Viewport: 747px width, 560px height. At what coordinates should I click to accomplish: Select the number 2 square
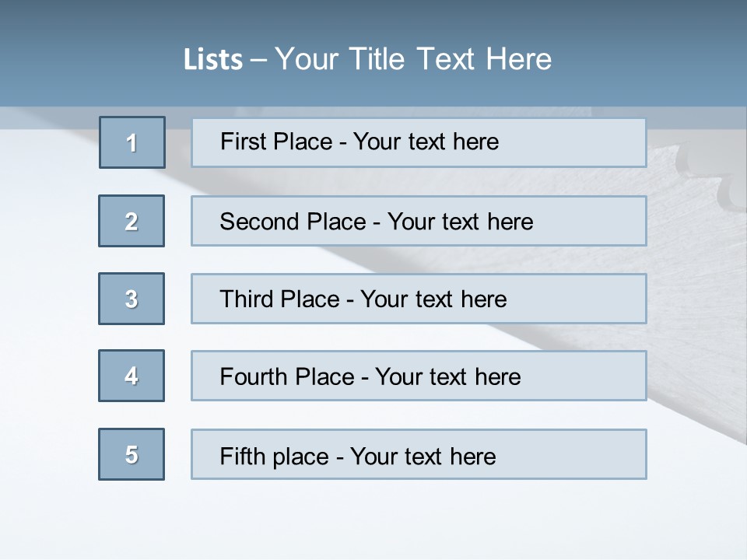tap(132, 221)
